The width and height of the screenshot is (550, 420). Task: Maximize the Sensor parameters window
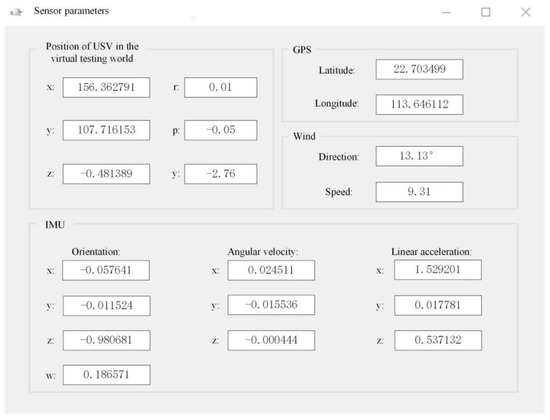(x=485, y=12)
